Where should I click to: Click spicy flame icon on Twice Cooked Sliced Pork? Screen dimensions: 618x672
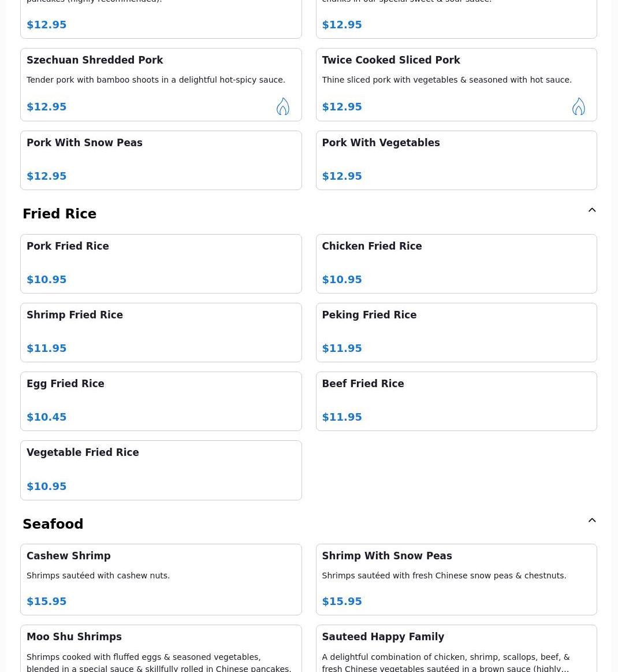[578, 106]
